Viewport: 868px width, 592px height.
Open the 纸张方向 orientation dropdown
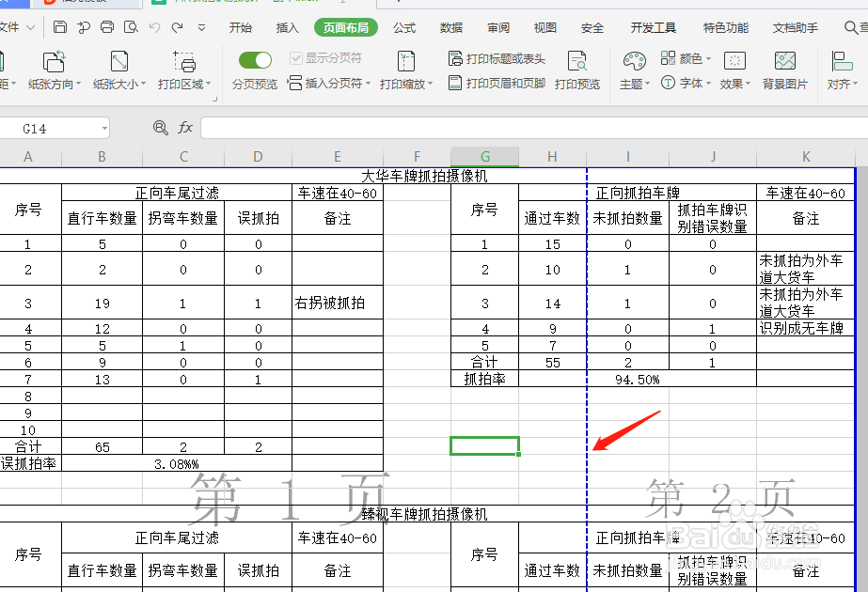(x=55, y=70)
